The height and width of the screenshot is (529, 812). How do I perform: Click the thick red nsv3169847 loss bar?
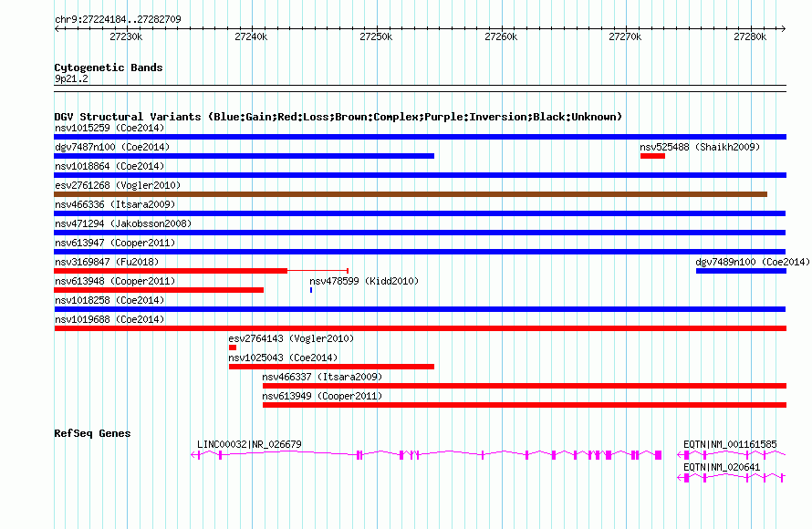pos(171,271)
